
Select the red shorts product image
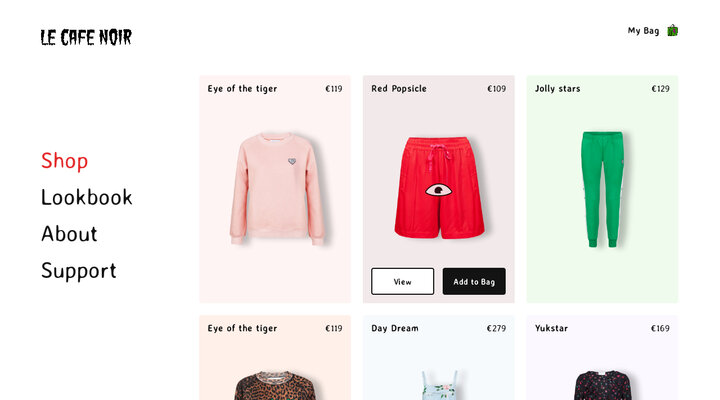click(439, 187)
